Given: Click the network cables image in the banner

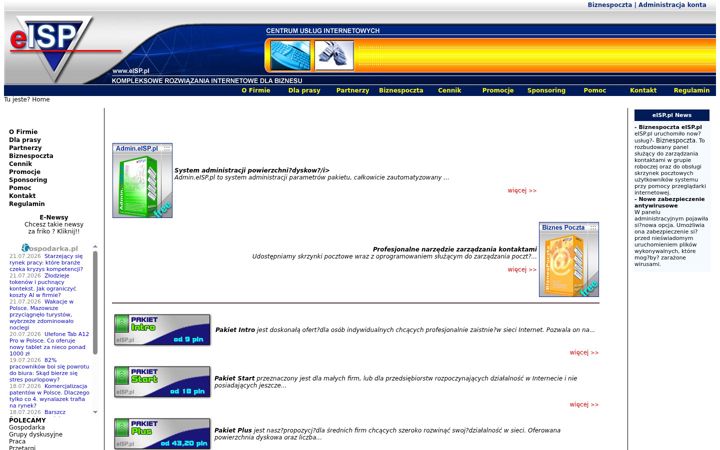Looking at the screenshot, I should point(334,56).
